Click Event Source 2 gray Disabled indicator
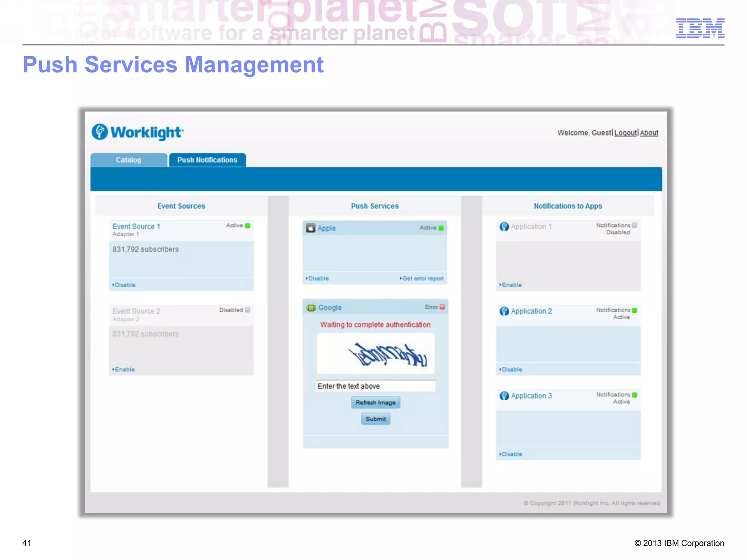 coord(248,310)
